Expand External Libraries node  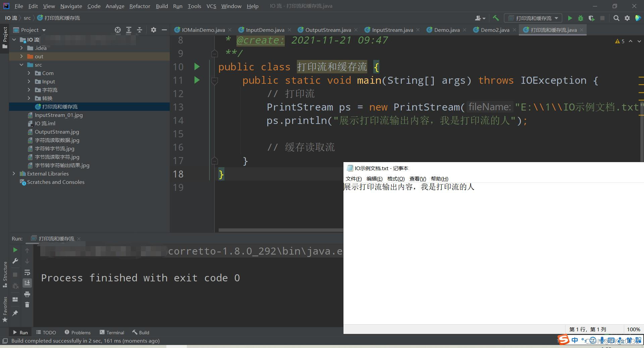click(x=14, y=173)
